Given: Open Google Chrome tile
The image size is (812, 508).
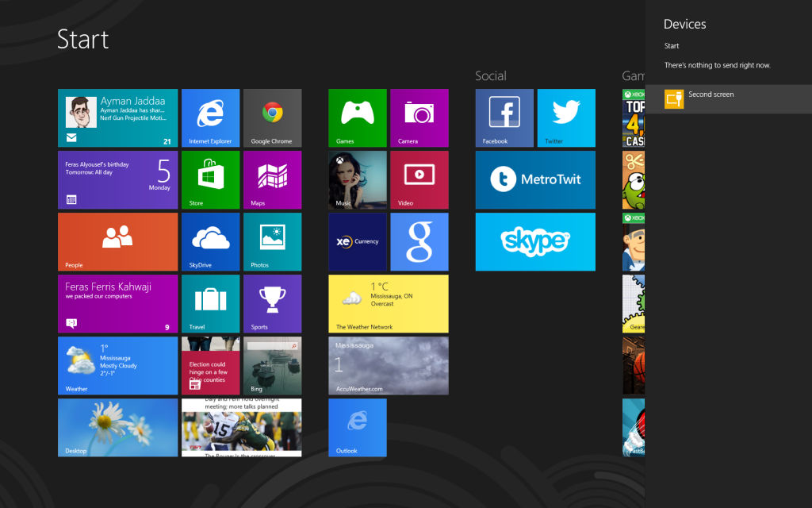Looking at the screenshot, I should (273, 117).
